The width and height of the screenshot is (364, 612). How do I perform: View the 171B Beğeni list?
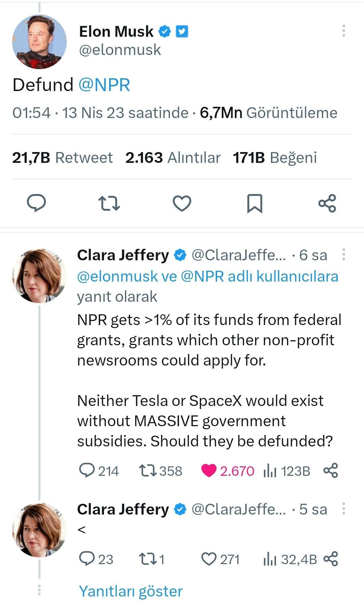(275, 157)
